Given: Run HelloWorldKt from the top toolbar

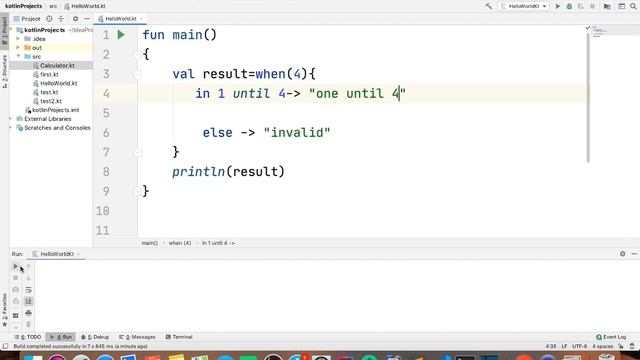Looking at the screenshot, I should tap(558, 6).
